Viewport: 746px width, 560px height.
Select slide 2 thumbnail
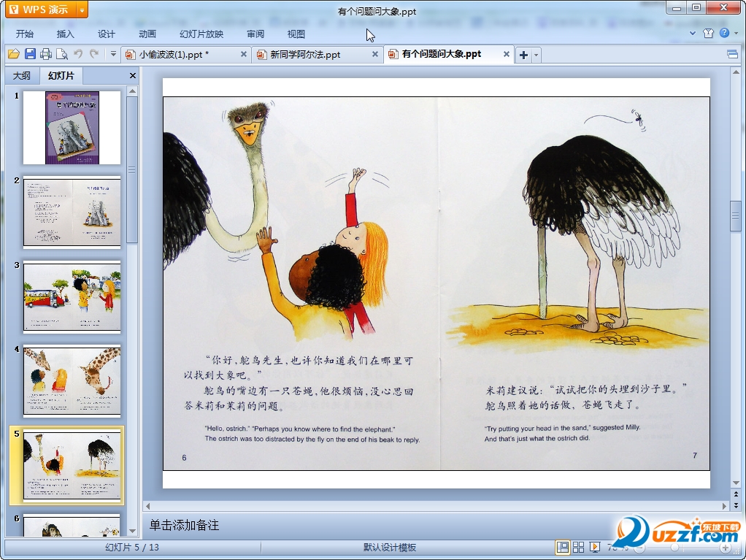coord(72,212)
